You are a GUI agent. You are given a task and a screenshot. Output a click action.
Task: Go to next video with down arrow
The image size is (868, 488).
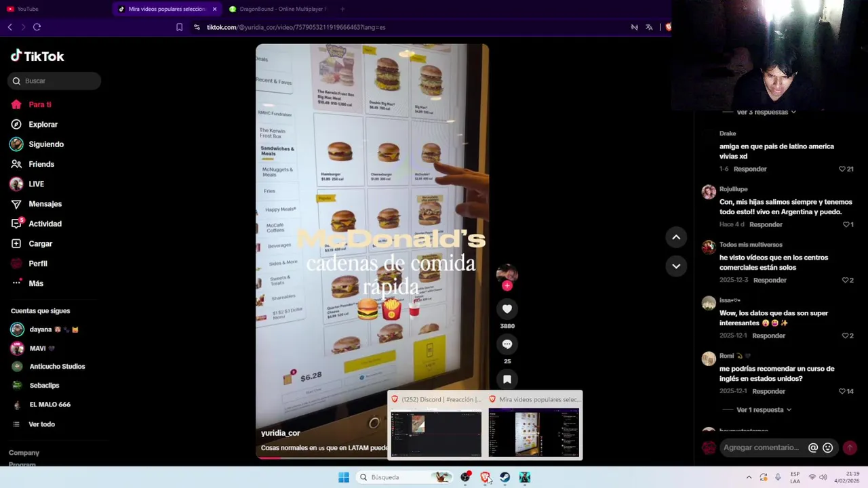[x=676, y=266]
